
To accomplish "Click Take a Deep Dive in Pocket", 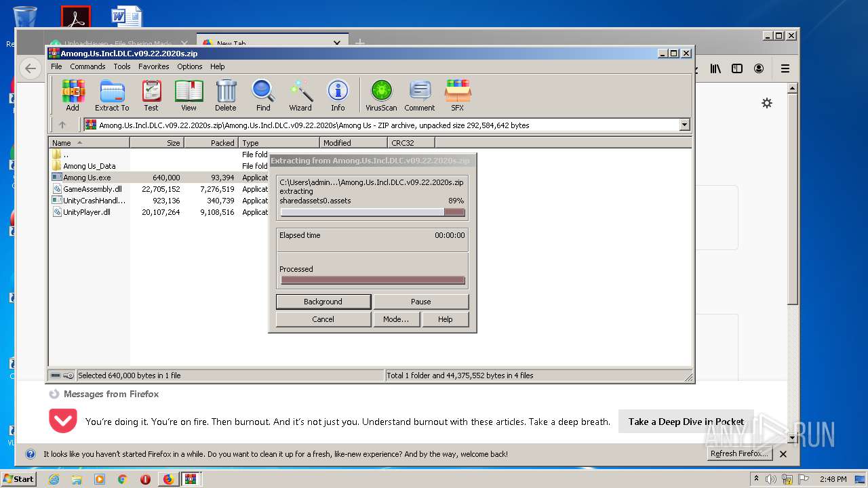I will [x=686, y=422].
